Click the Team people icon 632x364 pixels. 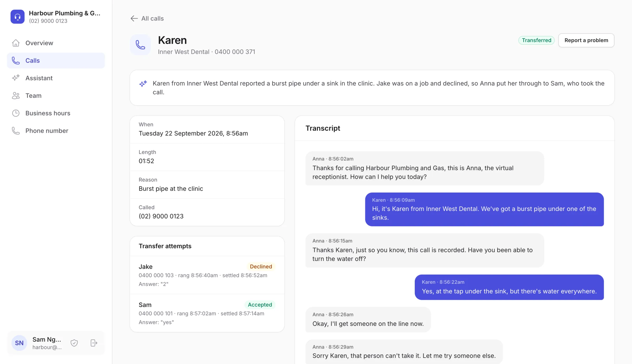(16, 95)
